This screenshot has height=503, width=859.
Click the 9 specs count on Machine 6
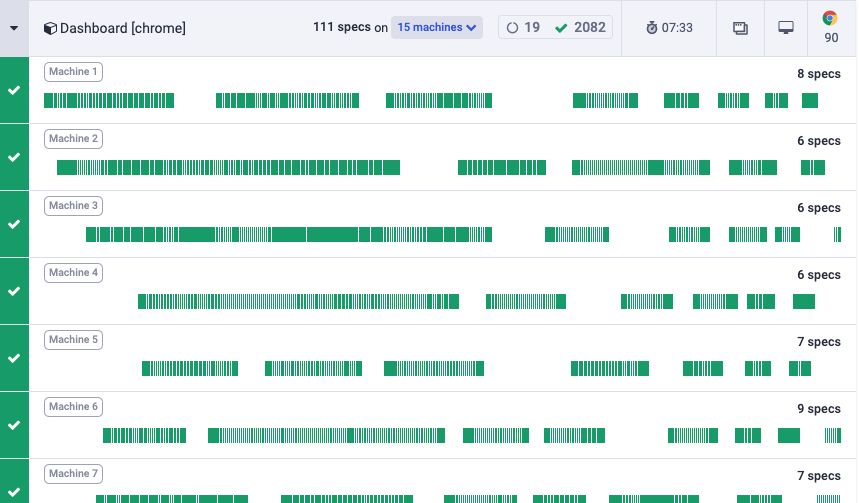pos(818,409)
